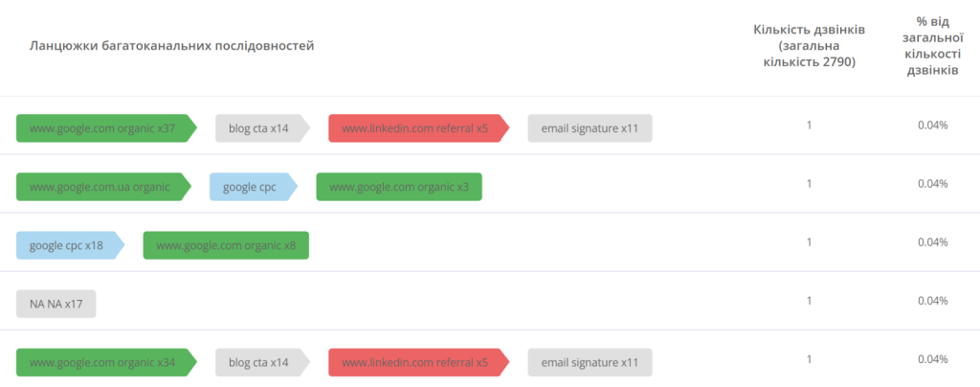Select the google cpc x18 tag
This screenshot has width=980, height=387.
70,245
